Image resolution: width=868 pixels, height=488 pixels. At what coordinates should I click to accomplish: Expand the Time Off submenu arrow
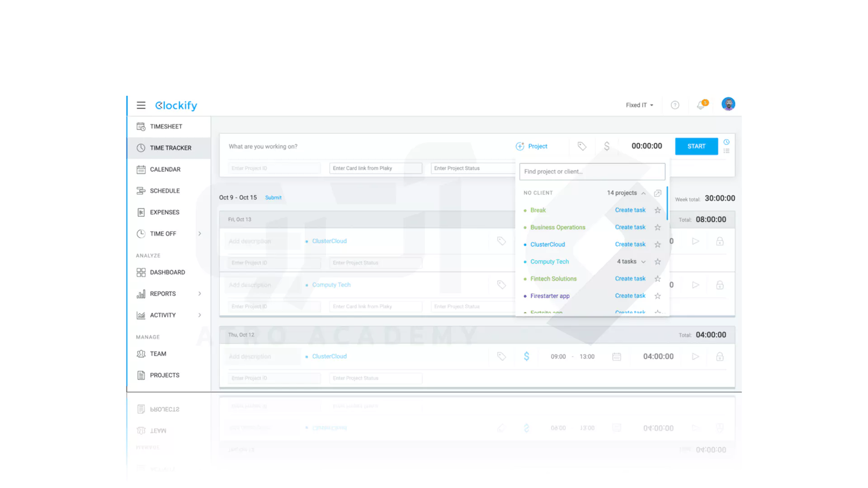pyautogui.click(x=199, y=234)
